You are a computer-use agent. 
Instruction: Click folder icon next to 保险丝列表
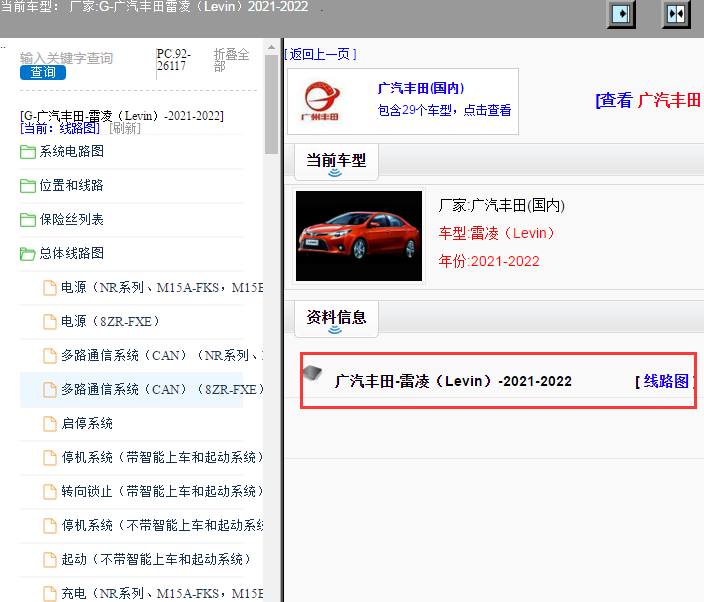click(x=28, y=220)
